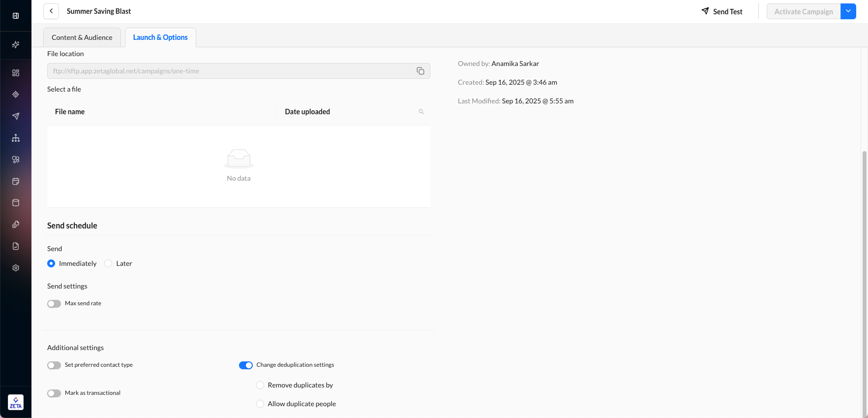Click the Zeta logo at sidebar bottom
Image resolution: width=868 pixels, height=418 pixels.
coord(16,402)
